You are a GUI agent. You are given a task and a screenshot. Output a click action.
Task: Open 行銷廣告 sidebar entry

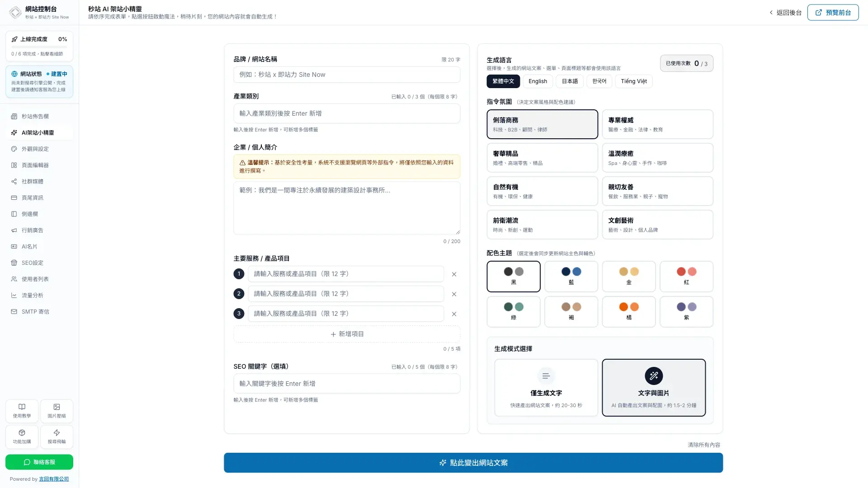(39, 230)
